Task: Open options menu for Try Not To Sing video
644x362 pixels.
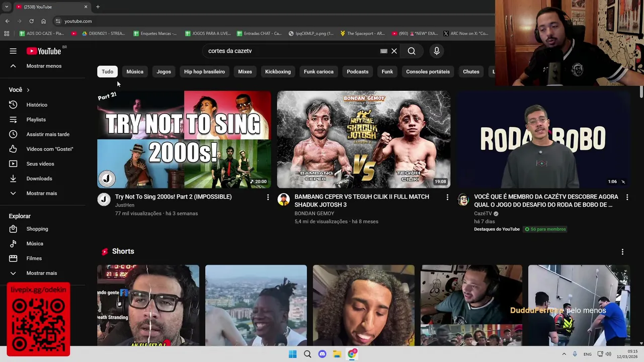Action: (268, 198)
